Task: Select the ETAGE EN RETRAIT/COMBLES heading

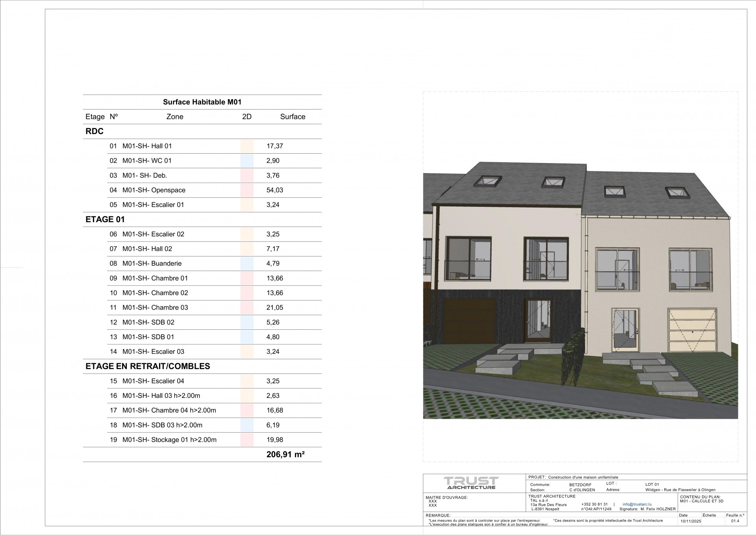Action: pos(148,366)
